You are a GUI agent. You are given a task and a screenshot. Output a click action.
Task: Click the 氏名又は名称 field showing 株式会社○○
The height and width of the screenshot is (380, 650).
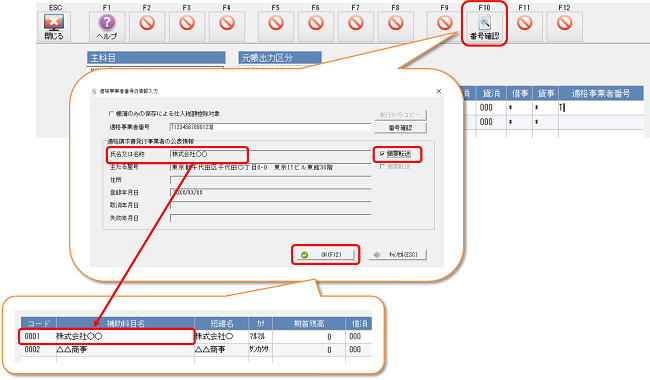coord(270,154)
